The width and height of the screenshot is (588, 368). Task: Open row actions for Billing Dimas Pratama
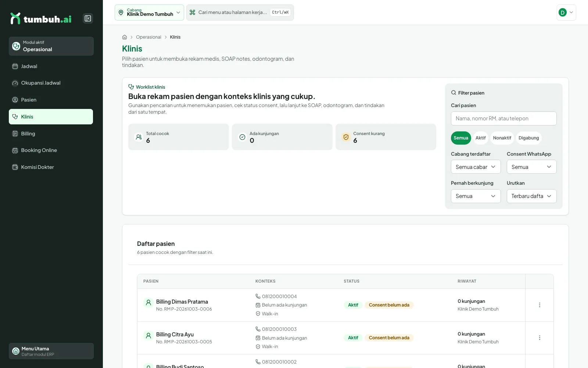point(539,305)
